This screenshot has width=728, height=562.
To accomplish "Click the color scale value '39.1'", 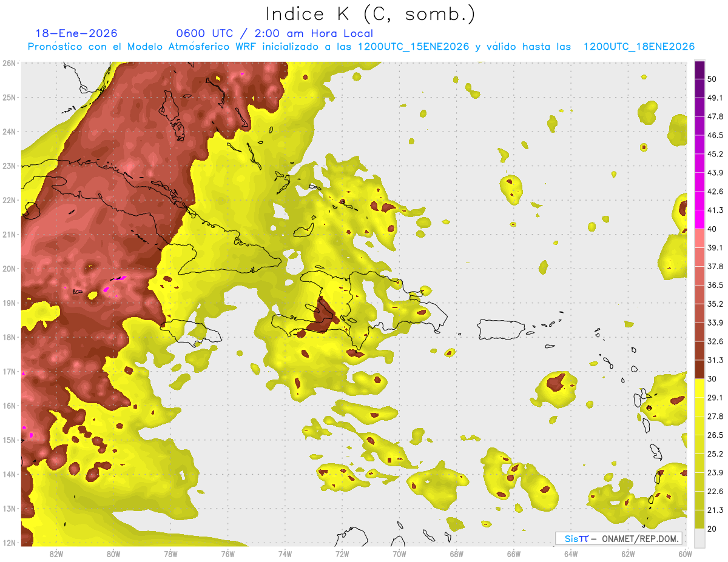I will (715, 247).
